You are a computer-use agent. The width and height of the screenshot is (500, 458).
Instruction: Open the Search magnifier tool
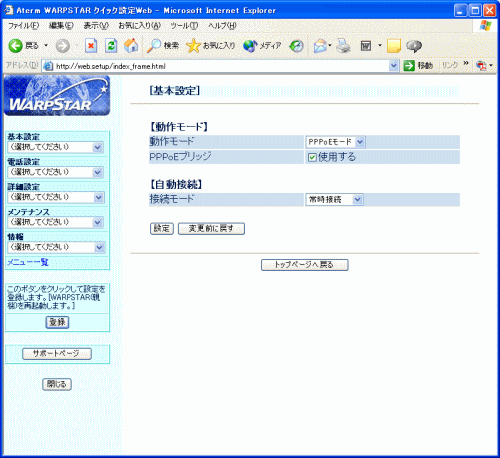(154, 46)
